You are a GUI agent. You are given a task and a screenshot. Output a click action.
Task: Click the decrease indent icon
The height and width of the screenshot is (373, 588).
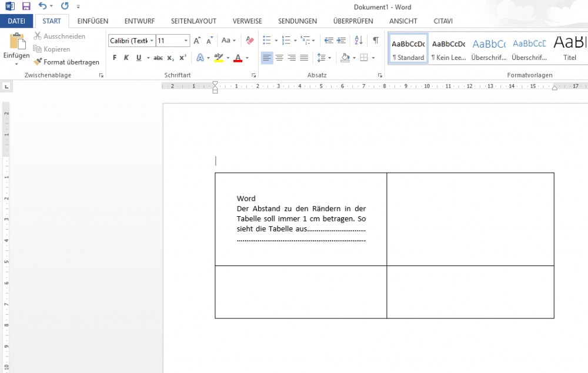pyautogui.click(x=329, y=41)
